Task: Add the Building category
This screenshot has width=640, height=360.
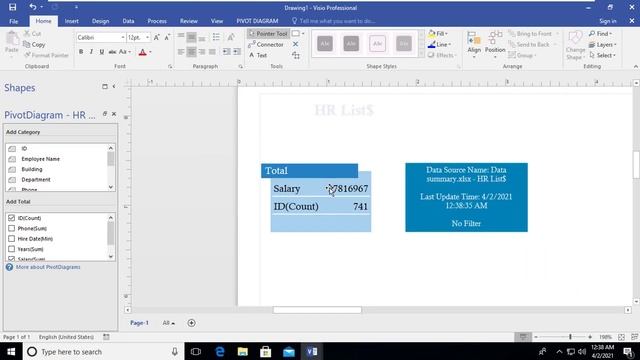Action: pyautogui.click(x=32, y=169)
